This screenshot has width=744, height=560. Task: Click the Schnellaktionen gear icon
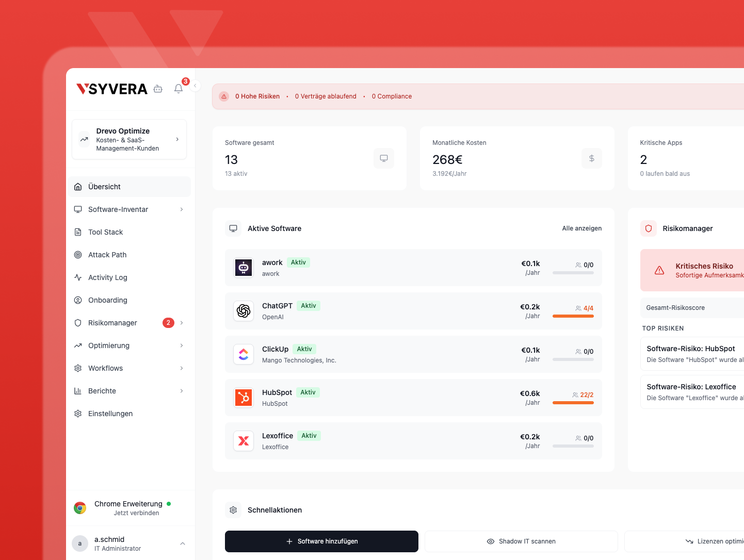(x=233, y=510)
